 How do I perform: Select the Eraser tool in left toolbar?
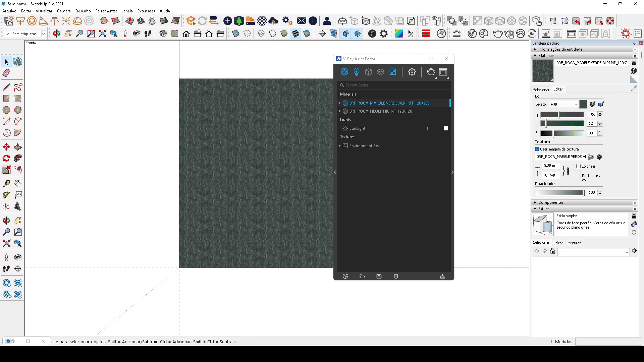click(6, 73)
